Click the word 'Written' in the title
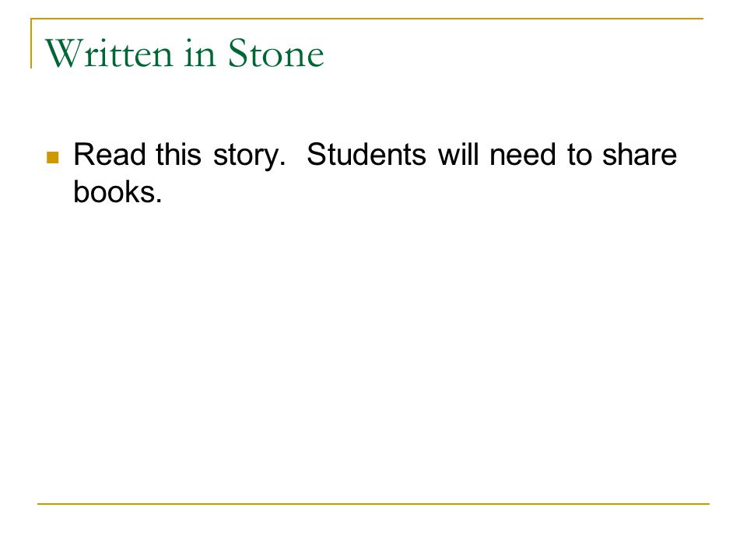Screen dimensions: 747x560 click(109, 54)
